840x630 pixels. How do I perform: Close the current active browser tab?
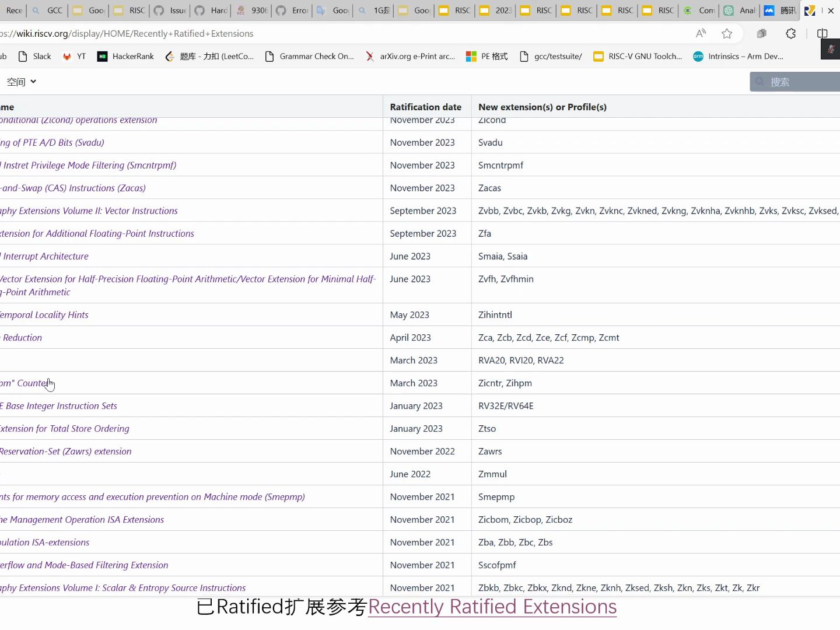[x=831, y=10]
